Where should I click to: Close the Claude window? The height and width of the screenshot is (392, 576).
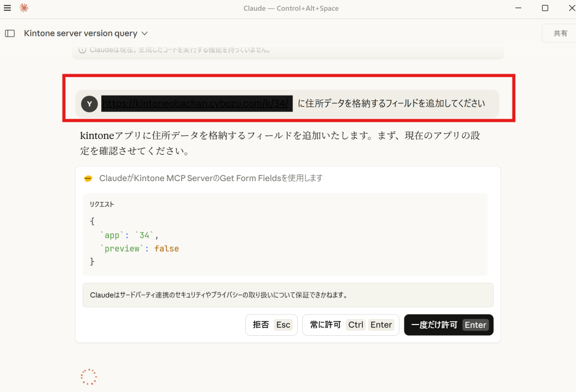(572, 8)
